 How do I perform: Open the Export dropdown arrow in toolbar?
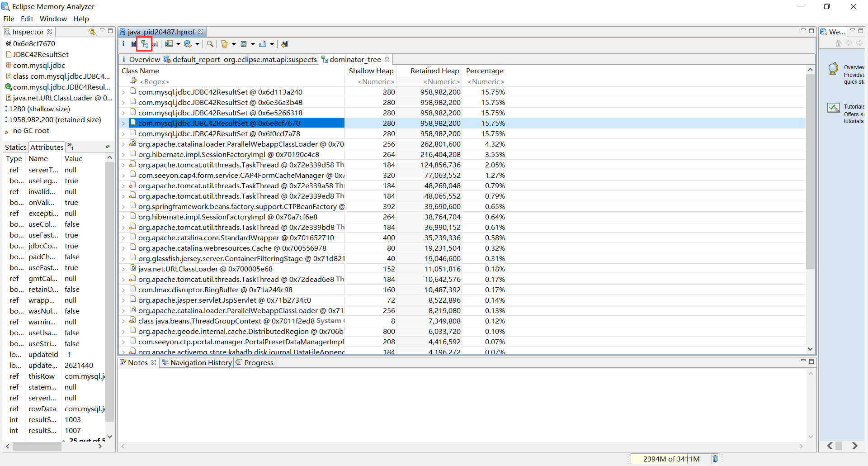point(272,44)
